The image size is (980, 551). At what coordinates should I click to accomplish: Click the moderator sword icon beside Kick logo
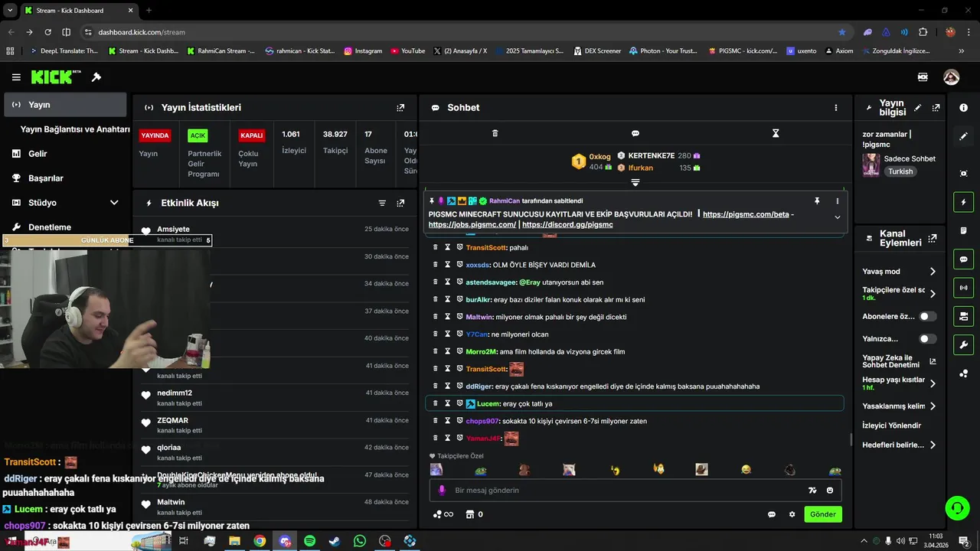96,77
